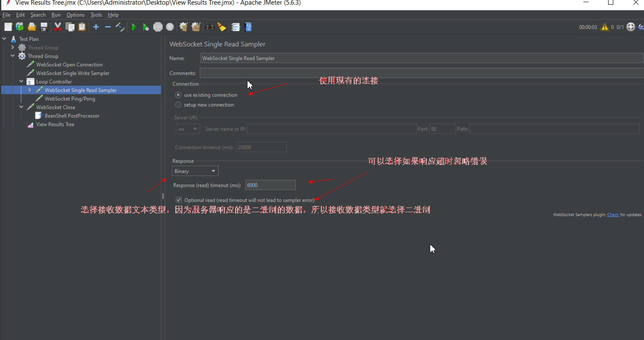This screenshot has height=340, width=644.
Task: Select the setup new connection radio
Action: (x=178, y=105)
